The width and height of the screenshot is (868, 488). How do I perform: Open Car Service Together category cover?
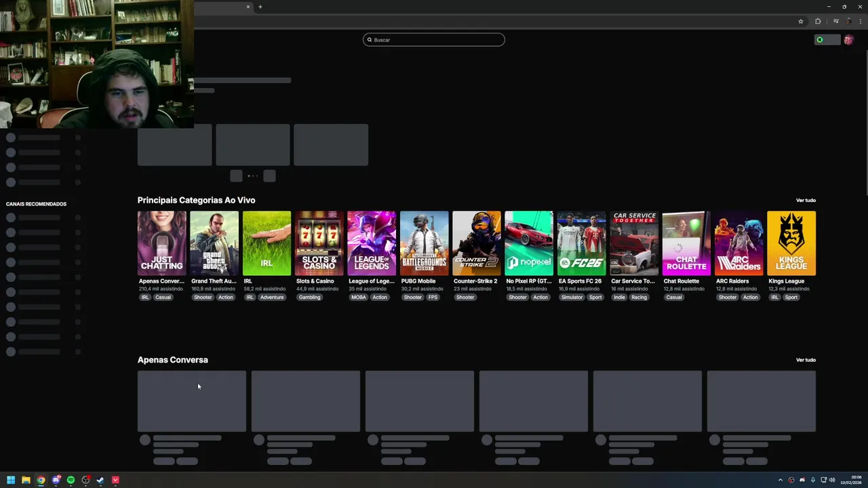633,243
